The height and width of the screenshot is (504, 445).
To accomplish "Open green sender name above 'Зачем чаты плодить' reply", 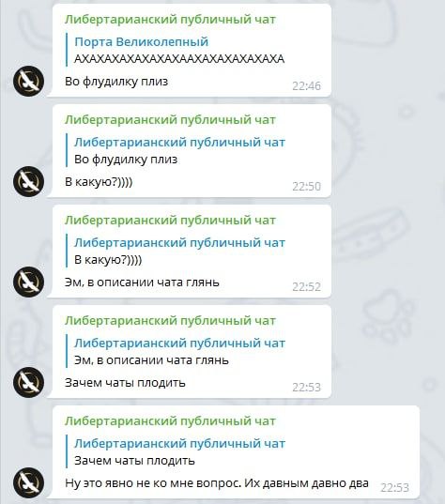I will coord(170,321).
